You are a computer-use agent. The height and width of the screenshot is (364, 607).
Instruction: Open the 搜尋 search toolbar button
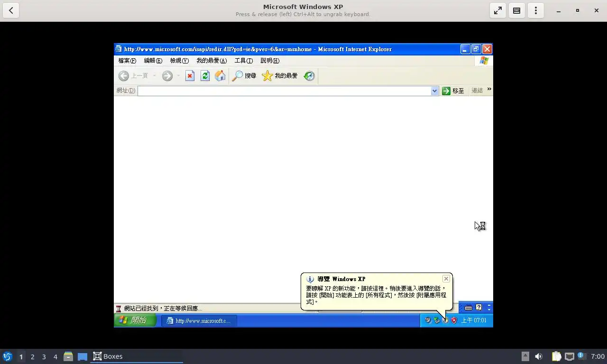244,76
